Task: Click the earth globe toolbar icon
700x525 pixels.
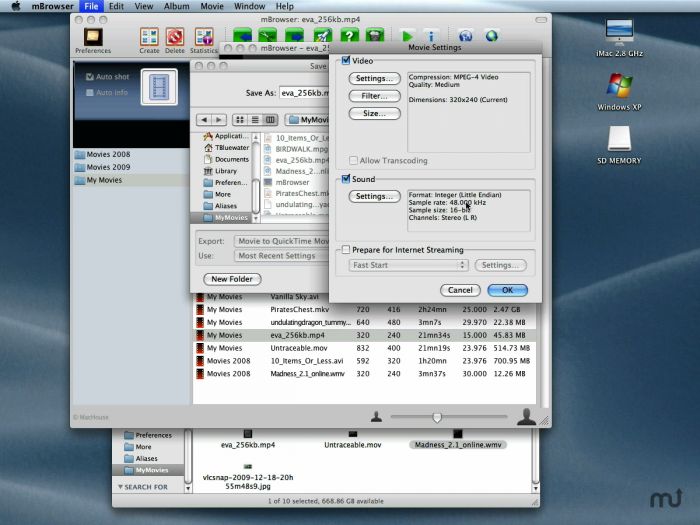Action: (492, 36)
